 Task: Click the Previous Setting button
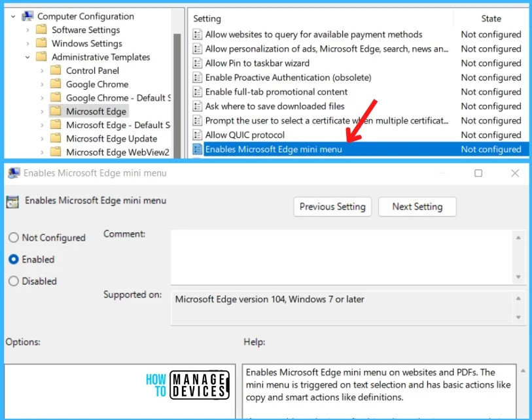(x=332, y=207)
